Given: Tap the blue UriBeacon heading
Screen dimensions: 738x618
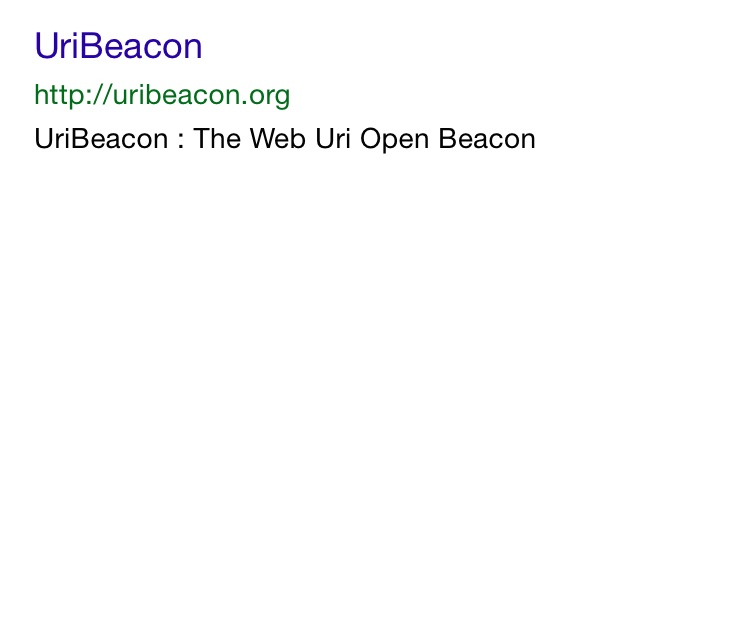Looking at the screenshot, I should point(118,46).
